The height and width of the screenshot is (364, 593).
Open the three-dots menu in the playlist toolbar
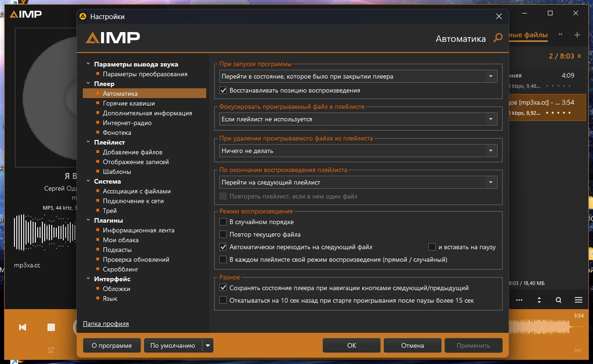tap(519, 300)
